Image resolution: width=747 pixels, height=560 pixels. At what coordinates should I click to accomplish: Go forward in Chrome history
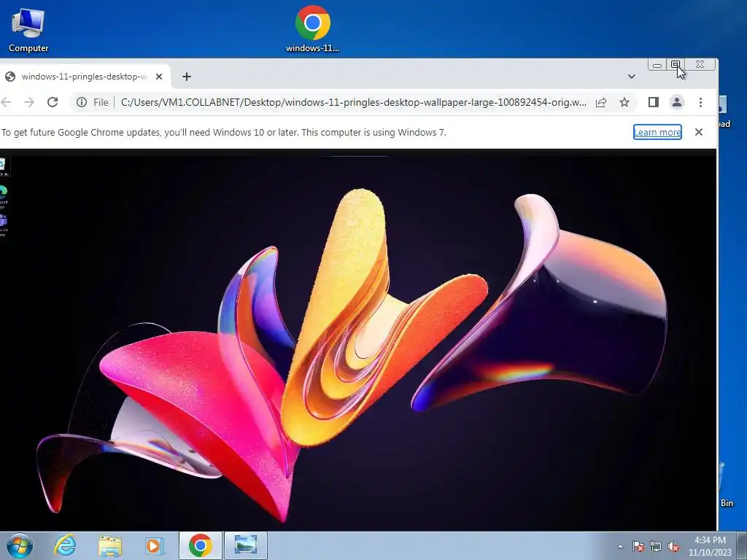click(29, 102)
